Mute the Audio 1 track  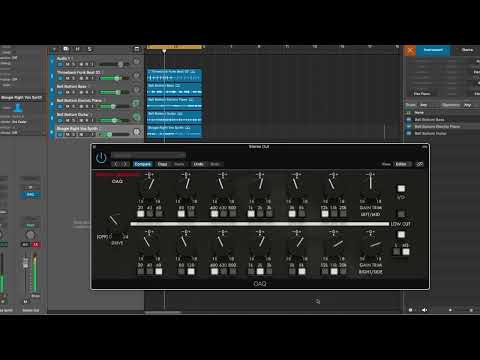point(68,64)
